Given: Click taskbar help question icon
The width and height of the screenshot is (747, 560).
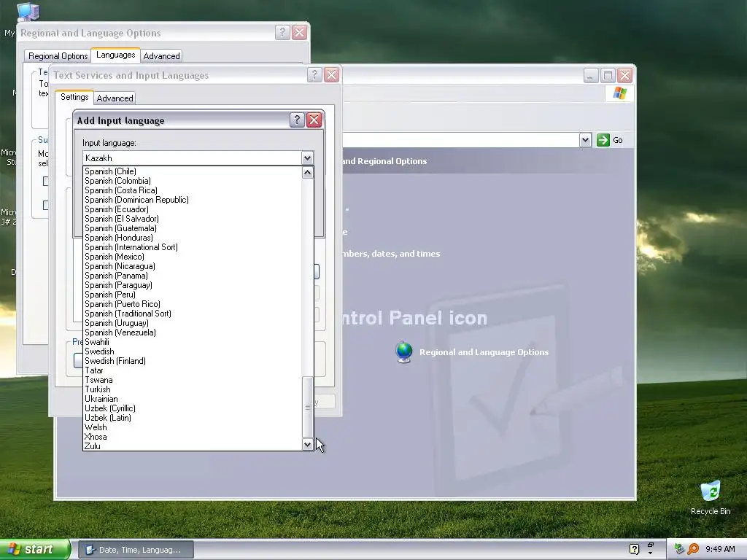Looking at the screenshot, I should tap(634, 549).
